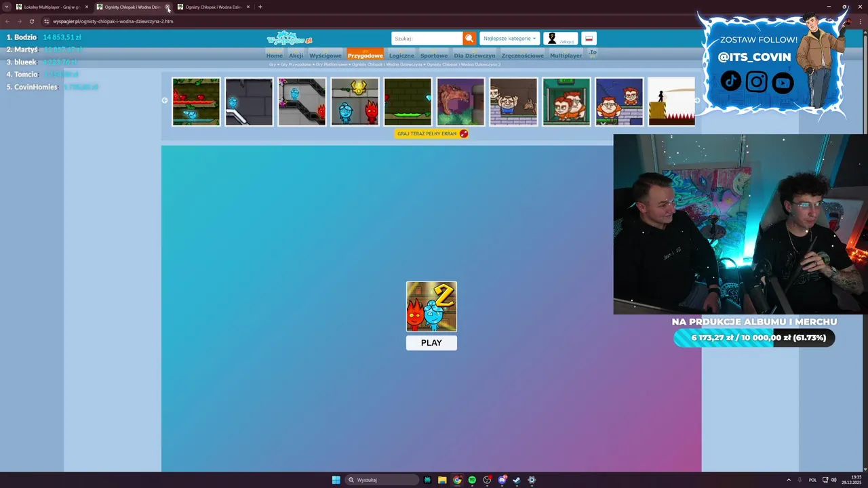Viewport: 868px width, 488px height.
Task: Click the orange search magnifier button
Action: (469, 39)
